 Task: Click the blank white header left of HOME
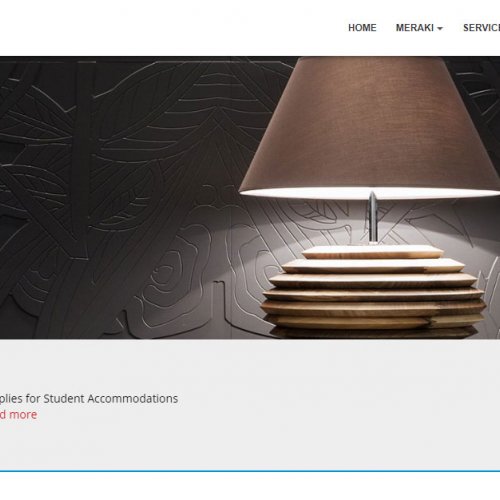click(167, 28)
